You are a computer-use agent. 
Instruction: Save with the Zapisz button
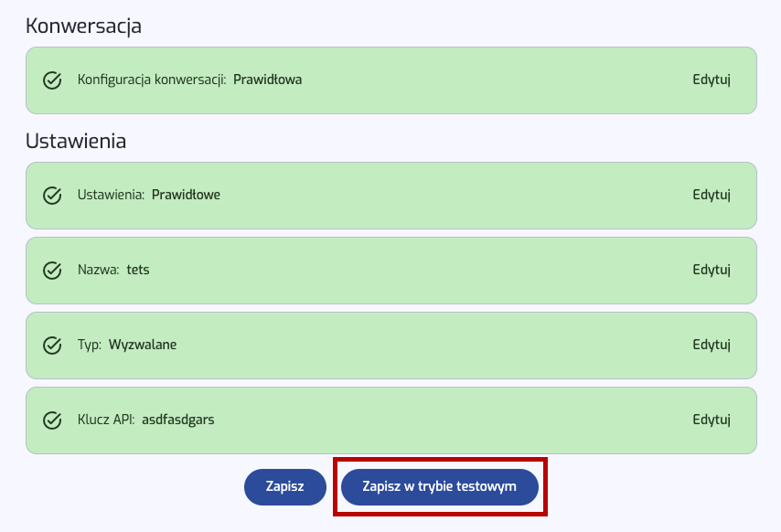[285, 486]
